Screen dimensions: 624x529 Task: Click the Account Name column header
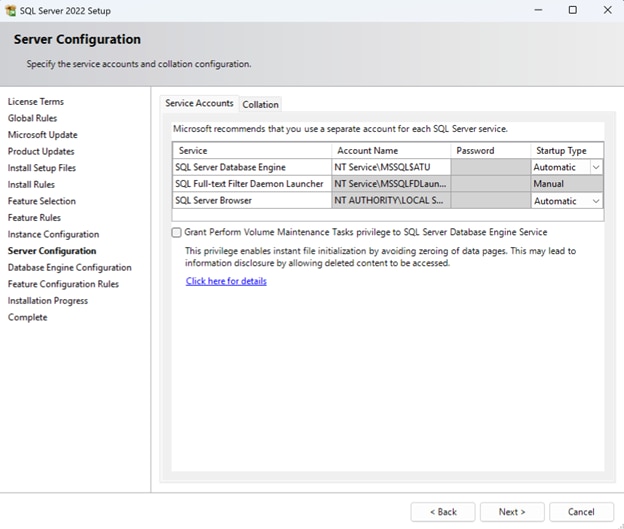click(x=391, y=151)
